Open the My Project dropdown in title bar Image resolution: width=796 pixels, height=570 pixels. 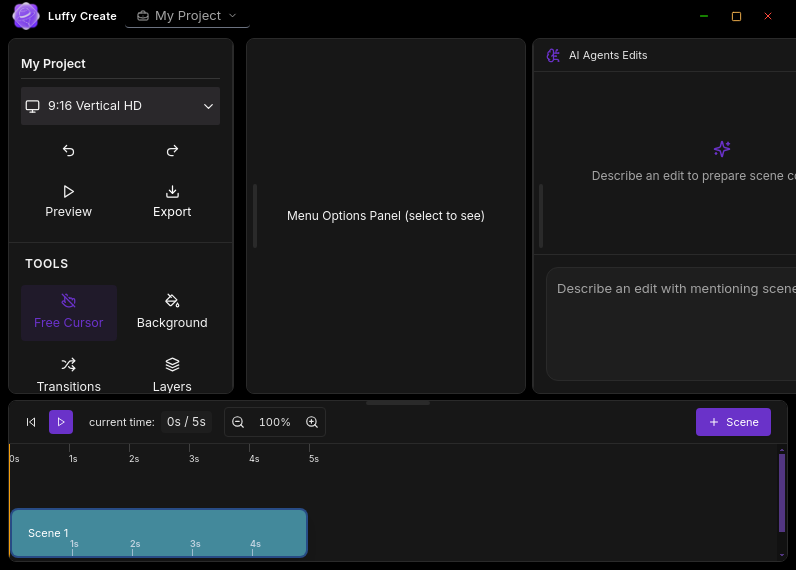coord(187,16)
